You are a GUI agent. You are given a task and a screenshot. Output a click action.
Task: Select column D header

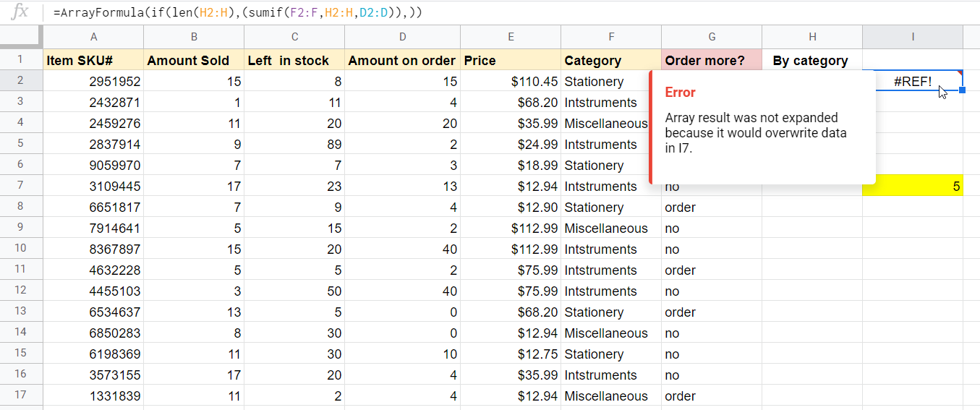[x=402, y=37]
